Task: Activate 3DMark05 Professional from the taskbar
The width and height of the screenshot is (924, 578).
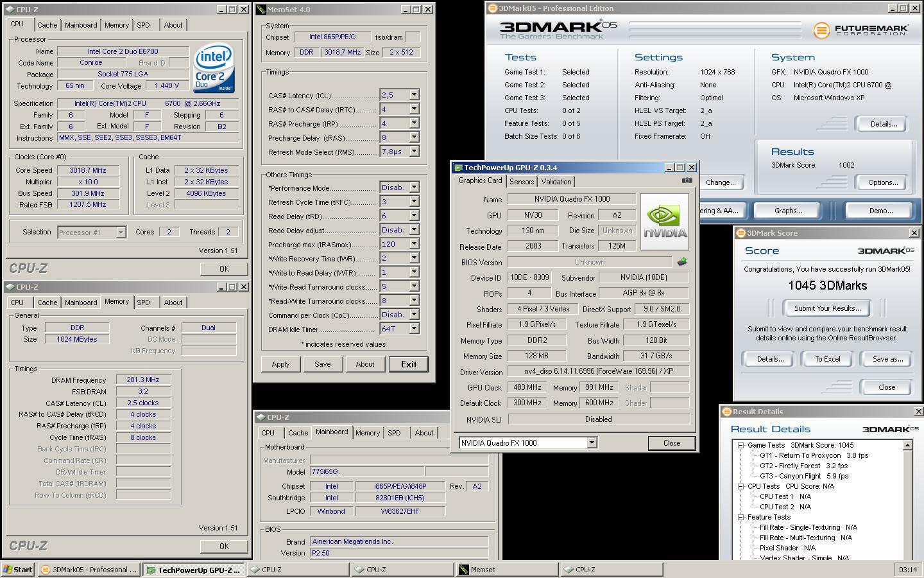Action: click(89, 570)
